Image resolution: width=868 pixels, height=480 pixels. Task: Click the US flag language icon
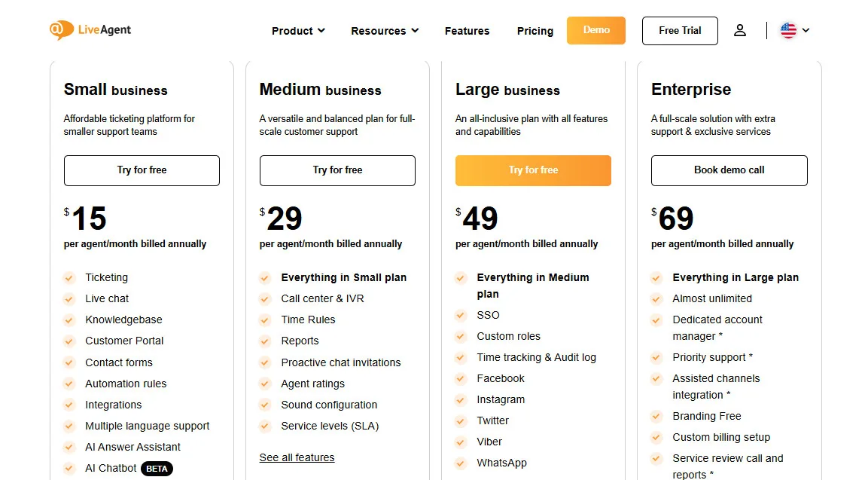click(787, 30)
